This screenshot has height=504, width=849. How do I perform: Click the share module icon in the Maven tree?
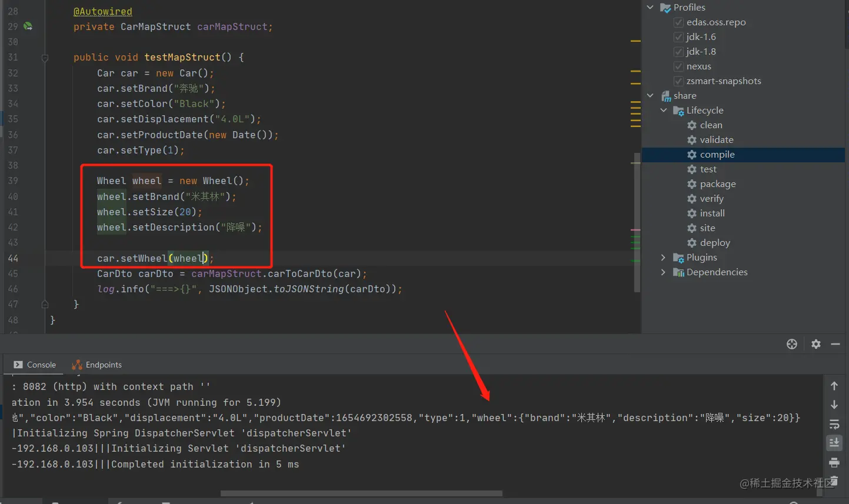pyautogui.click(x=666, y=96)
